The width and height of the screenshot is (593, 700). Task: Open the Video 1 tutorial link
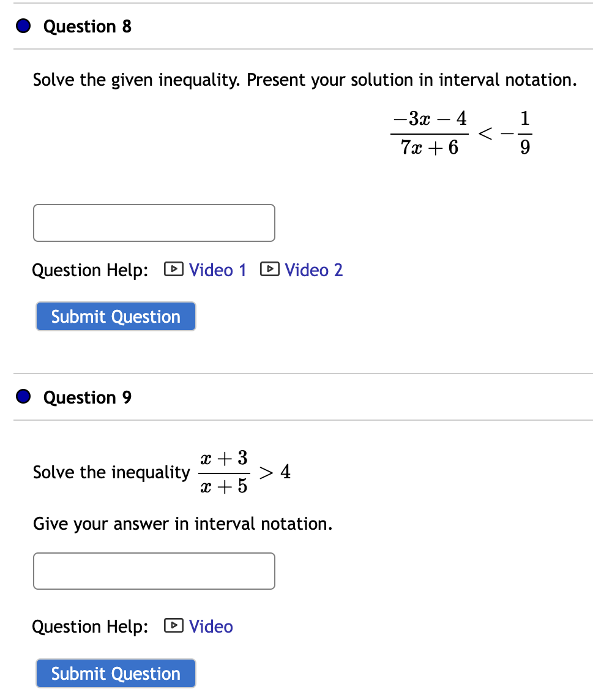218,270
